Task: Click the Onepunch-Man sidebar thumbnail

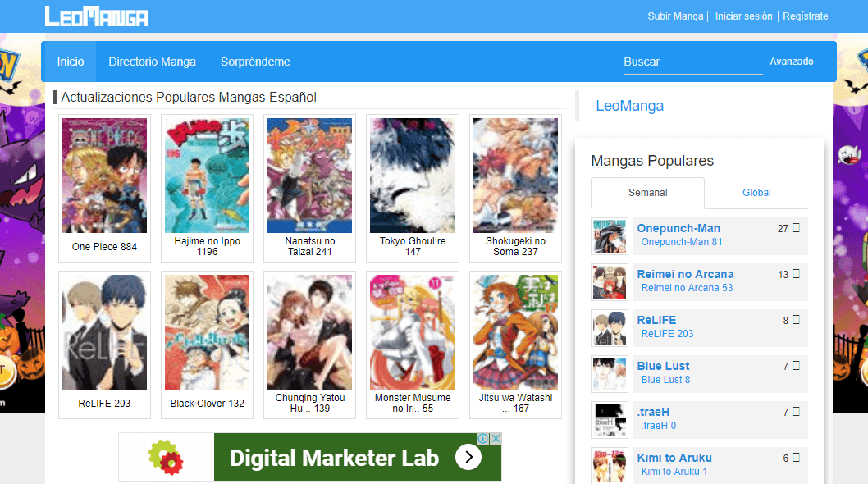Action: pyautogui.click(x=610, y=236)
